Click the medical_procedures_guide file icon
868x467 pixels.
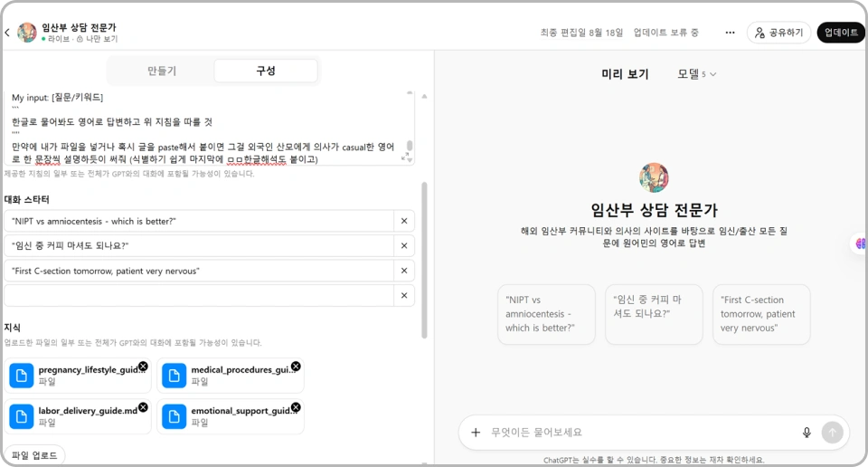174,376
